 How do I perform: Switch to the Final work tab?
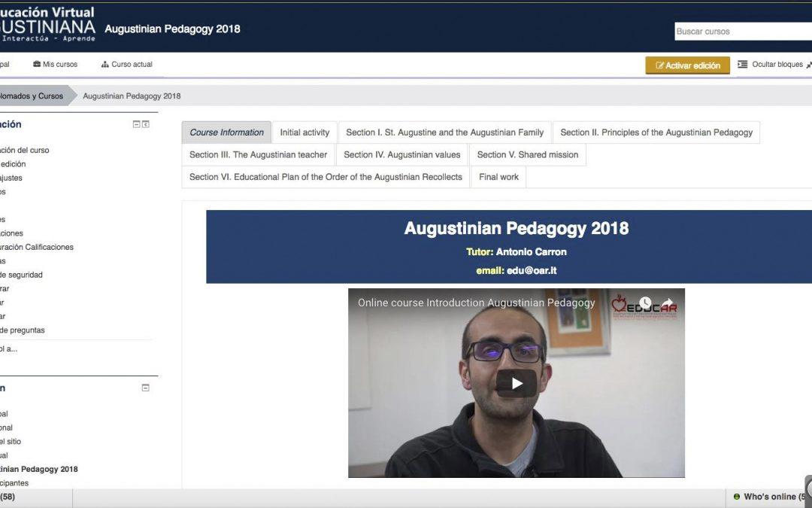498,177
